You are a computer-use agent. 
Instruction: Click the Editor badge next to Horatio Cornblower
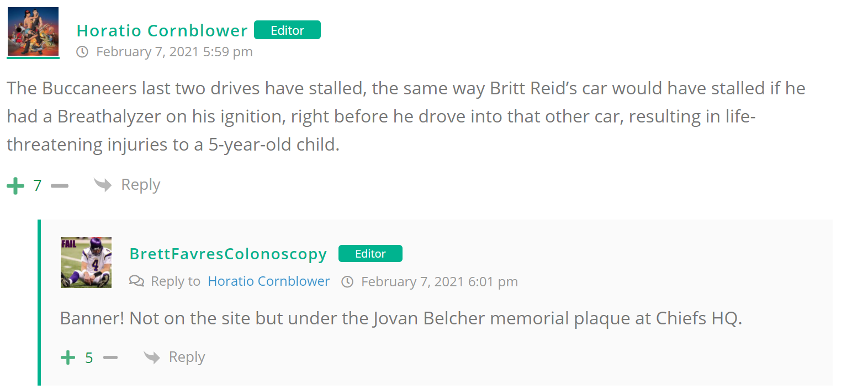pos(287,30)
